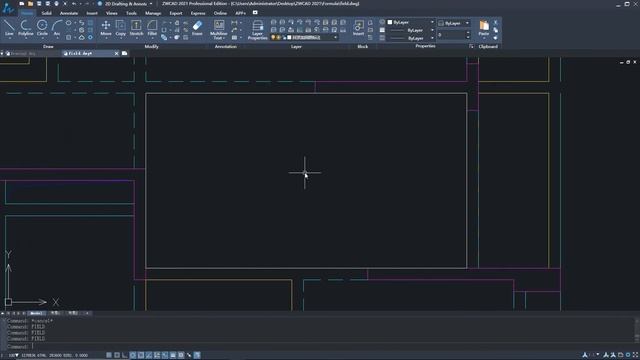The width and height of the screenshot is (640, 360).
Task: Increase the transparency stepper value
Action: point(468,33)
